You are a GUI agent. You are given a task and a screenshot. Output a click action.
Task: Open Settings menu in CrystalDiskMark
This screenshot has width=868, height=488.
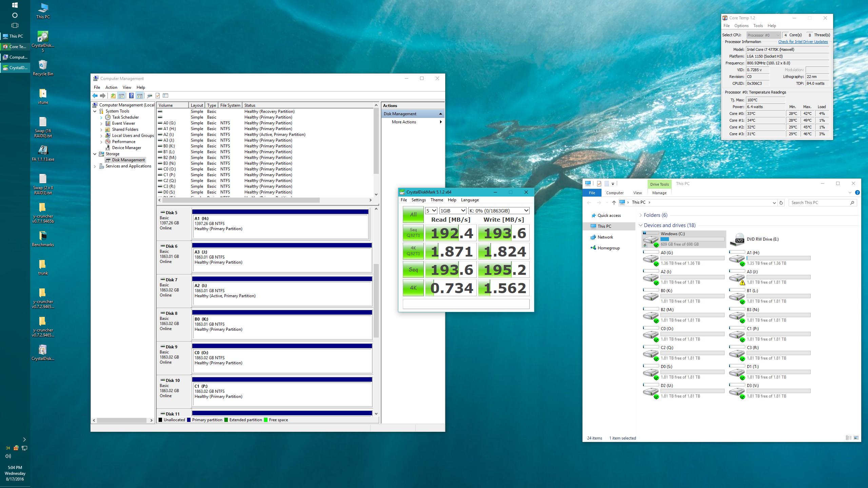click(418, 200)
